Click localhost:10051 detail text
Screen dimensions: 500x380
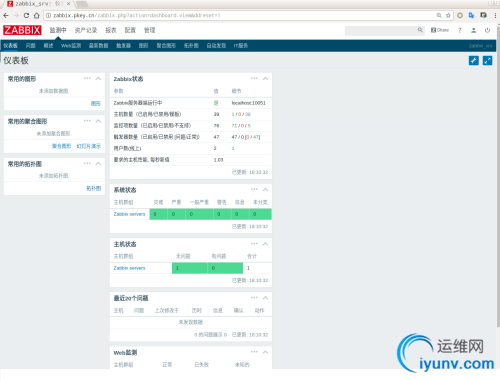(249, 103)
